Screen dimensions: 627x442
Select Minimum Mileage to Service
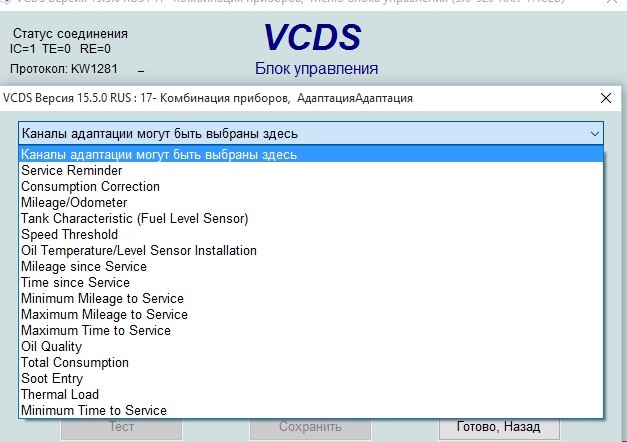(x=311, y=298)
